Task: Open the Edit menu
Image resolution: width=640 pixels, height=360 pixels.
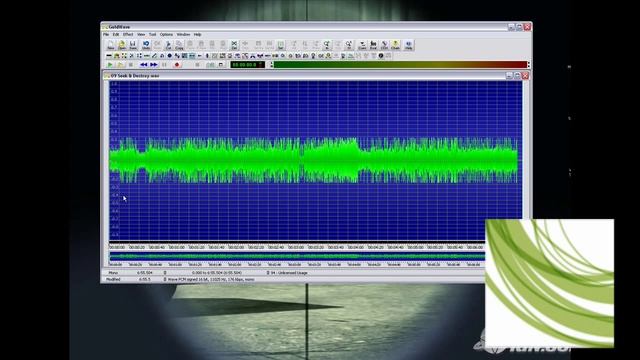Action: click(x=116, y=34)
